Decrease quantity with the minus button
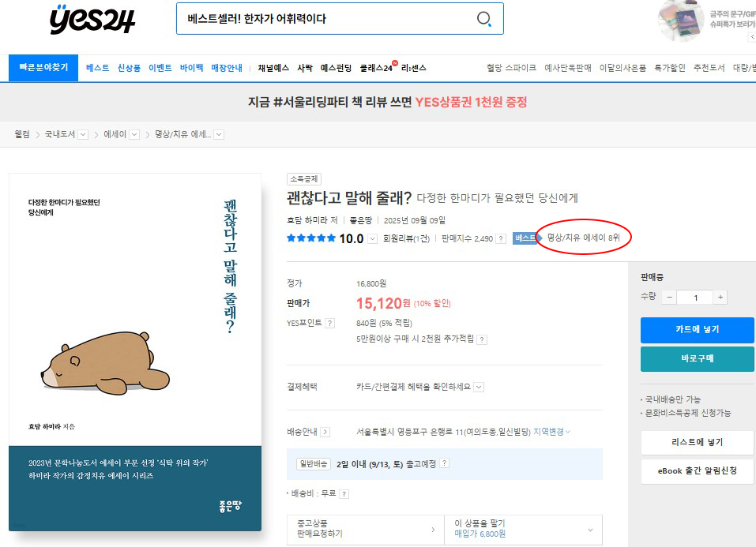756x547 pixels. pyautogui.click(x=669, y=298)
